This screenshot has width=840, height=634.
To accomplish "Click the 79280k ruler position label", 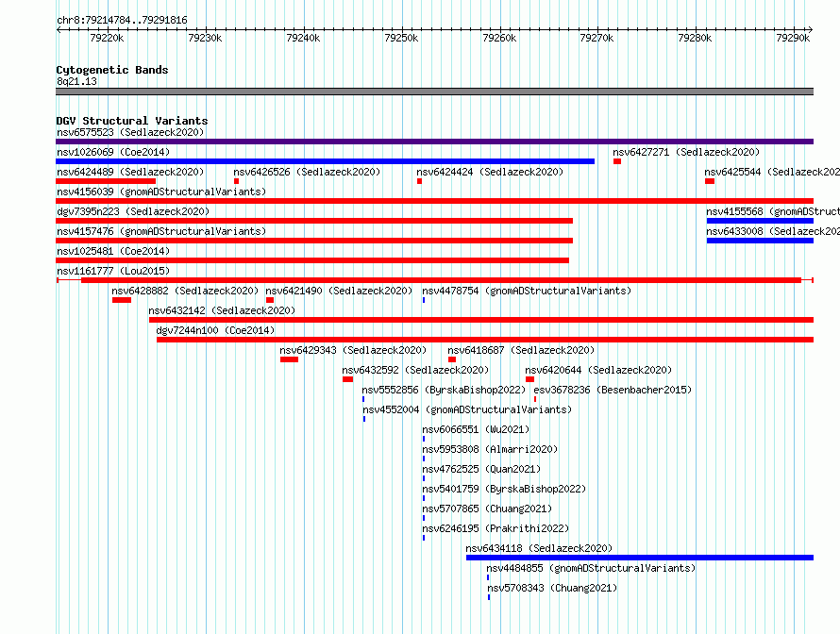I will [x=695, y=38].
